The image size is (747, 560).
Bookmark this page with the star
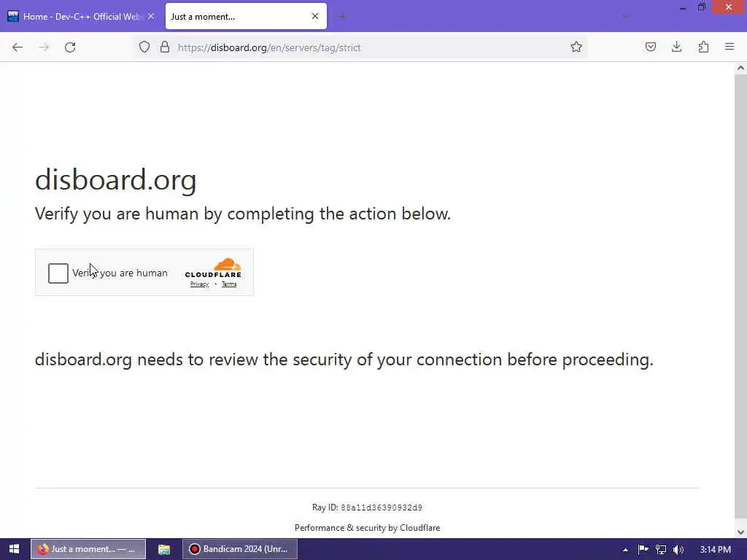coord(576,47)
